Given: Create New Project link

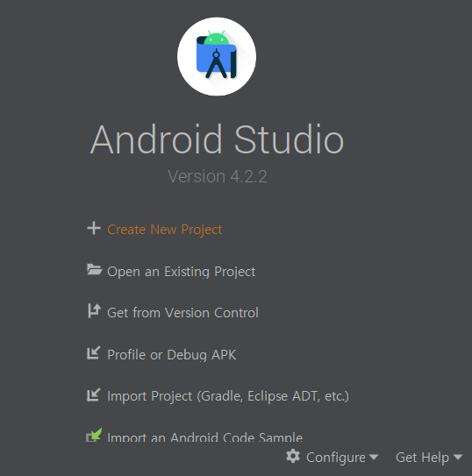Looking at the screenshot, I should click(165, 230).
